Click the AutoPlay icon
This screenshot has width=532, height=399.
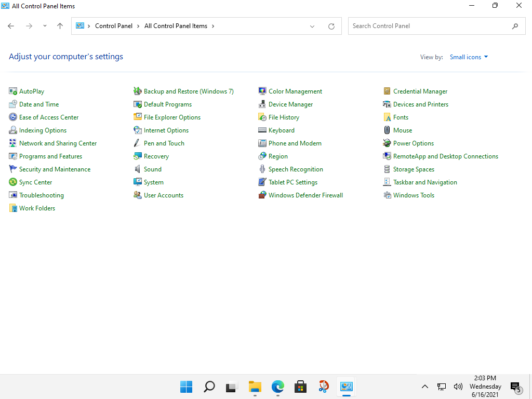click(x=13, y=91)
